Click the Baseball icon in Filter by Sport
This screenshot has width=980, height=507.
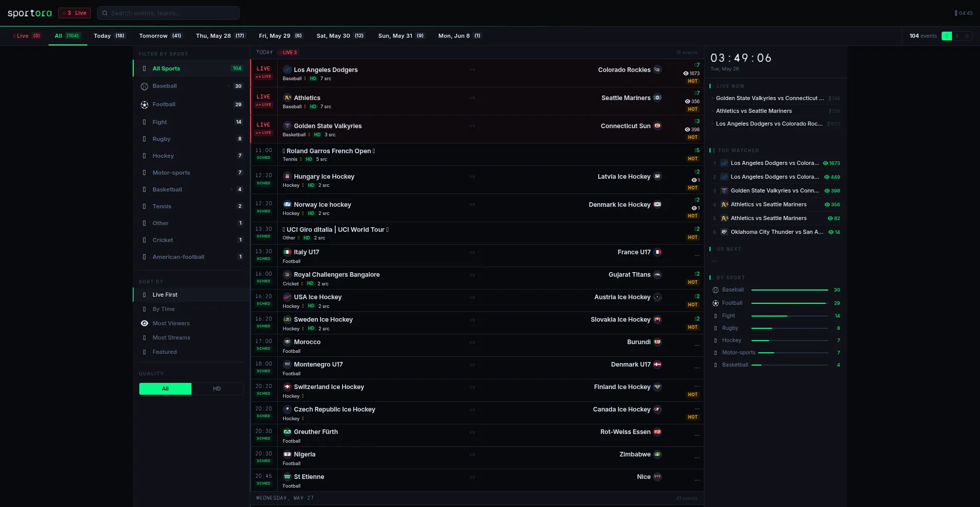pyautogui.click(x=144, y=86)
